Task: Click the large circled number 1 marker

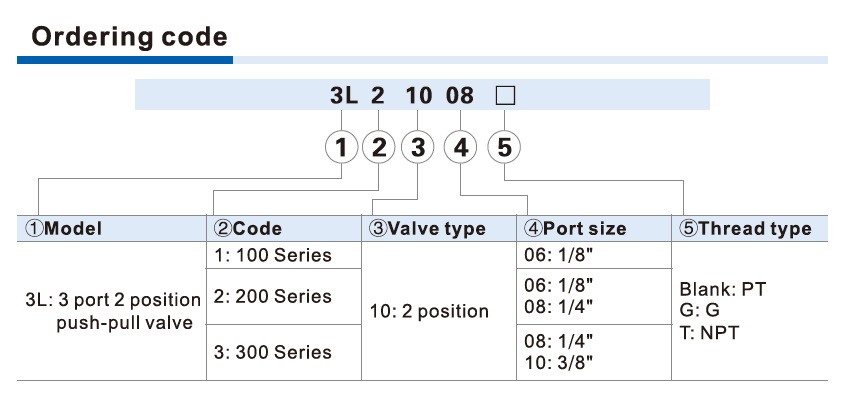Action: coord(342,148)
